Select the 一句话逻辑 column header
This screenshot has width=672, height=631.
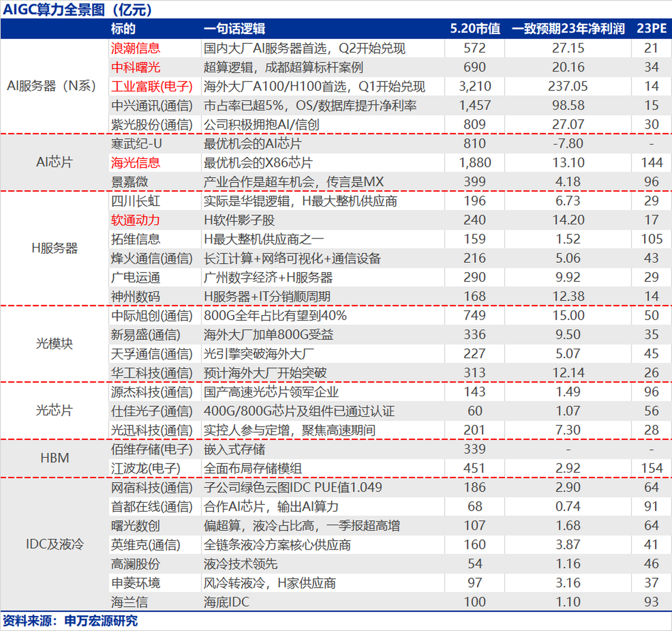pyautogui.click(x=235, y=29)
